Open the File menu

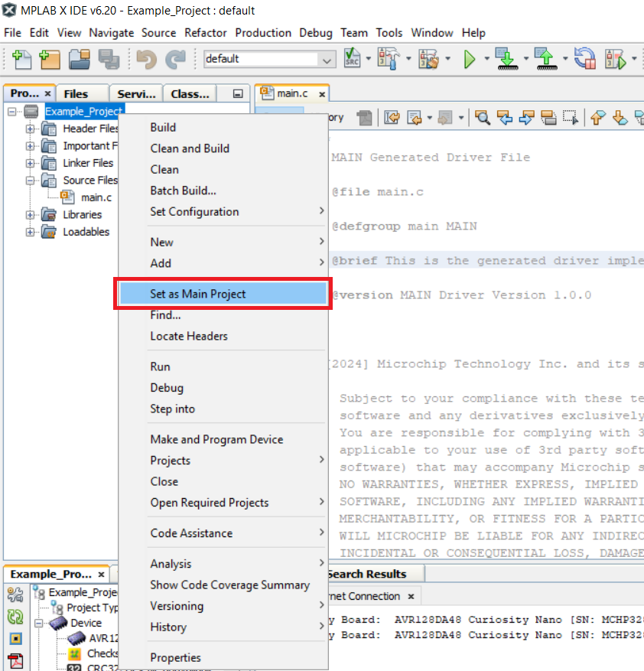pyautogui.click(x=12, y=33)
